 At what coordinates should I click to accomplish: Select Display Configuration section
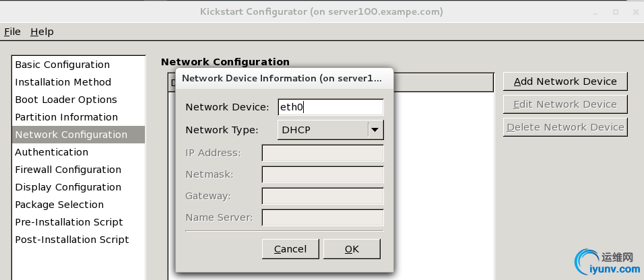coord(68,187)
